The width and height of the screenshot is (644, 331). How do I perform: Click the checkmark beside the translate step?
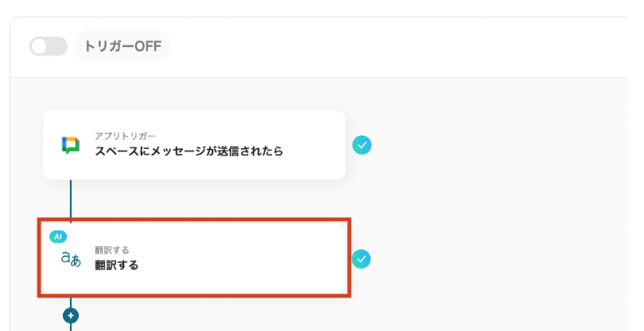pos(361,258)
